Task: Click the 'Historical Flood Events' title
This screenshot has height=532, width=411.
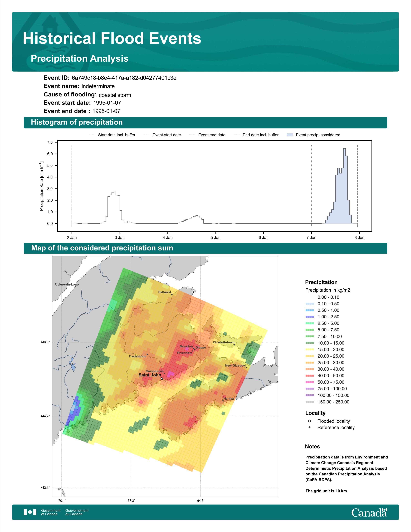Action: 112,39
